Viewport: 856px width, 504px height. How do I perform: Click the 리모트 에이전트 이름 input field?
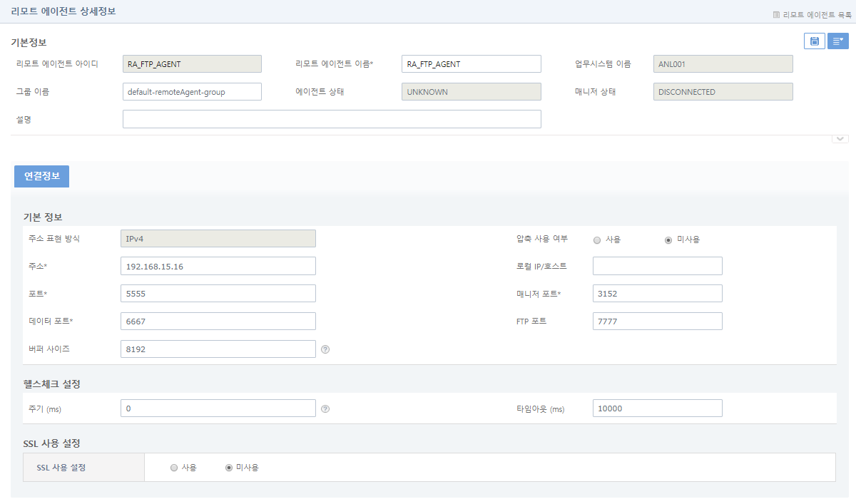click(x=471, y=64)
